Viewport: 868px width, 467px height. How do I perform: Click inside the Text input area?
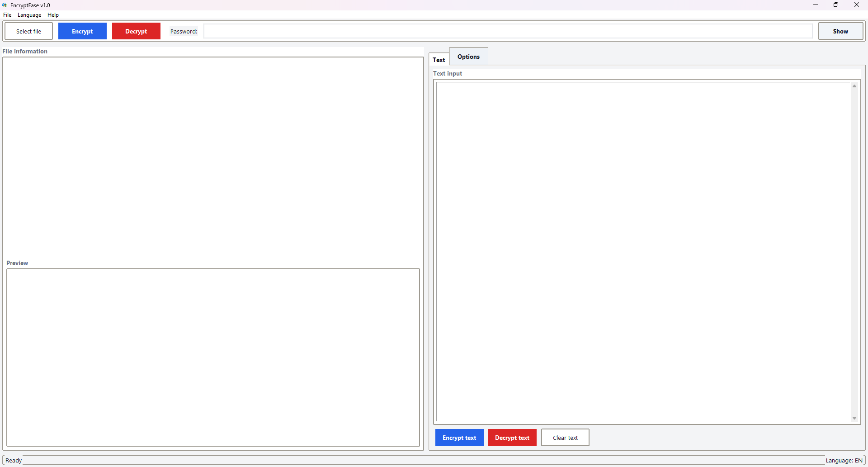[642, 249]
